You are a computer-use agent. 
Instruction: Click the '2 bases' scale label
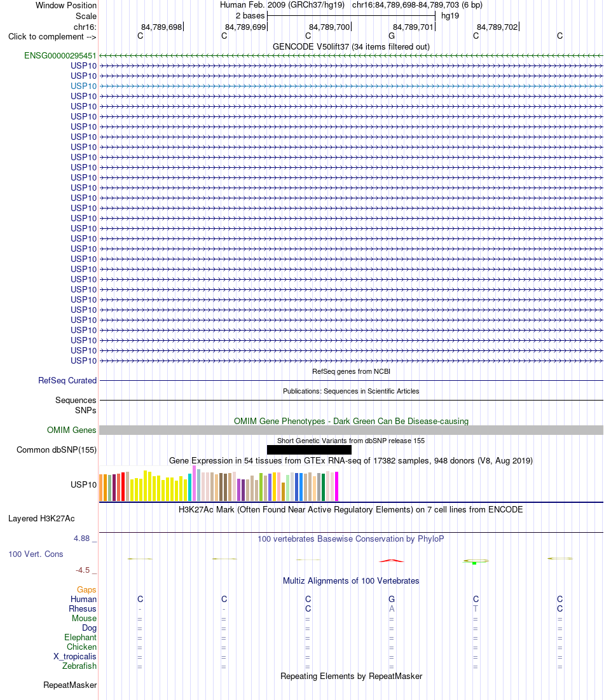pos(250,16)
